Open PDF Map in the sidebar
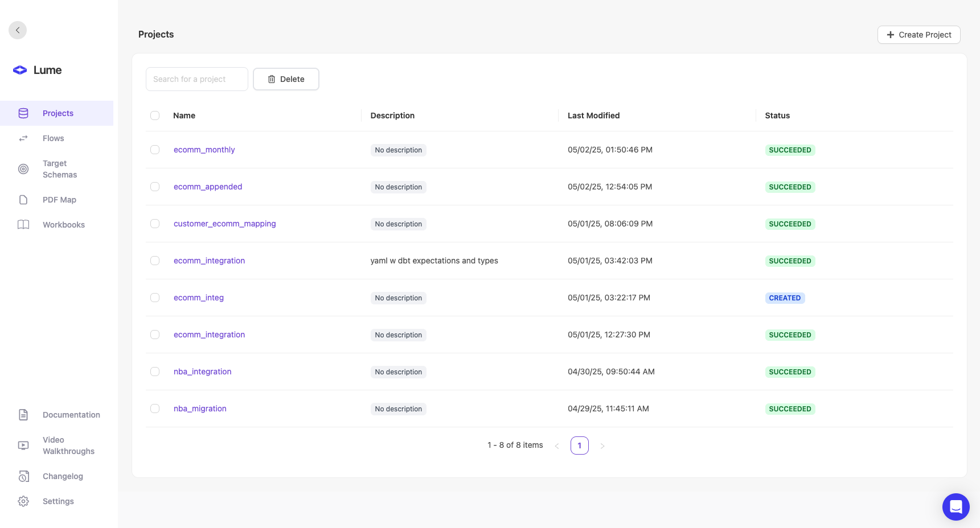 tap(57, 200)
